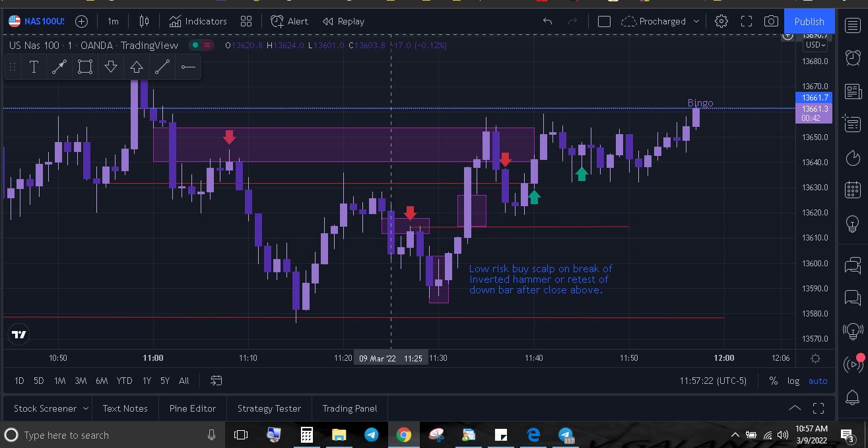
Task: Open the Public Chats panel icon
Action: (853, 265)
